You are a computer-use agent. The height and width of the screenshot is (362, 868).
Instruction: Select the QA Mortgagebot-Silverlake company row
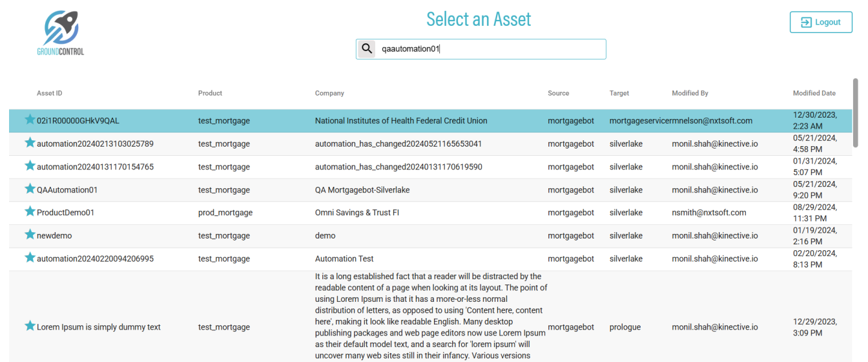[362, 190]
